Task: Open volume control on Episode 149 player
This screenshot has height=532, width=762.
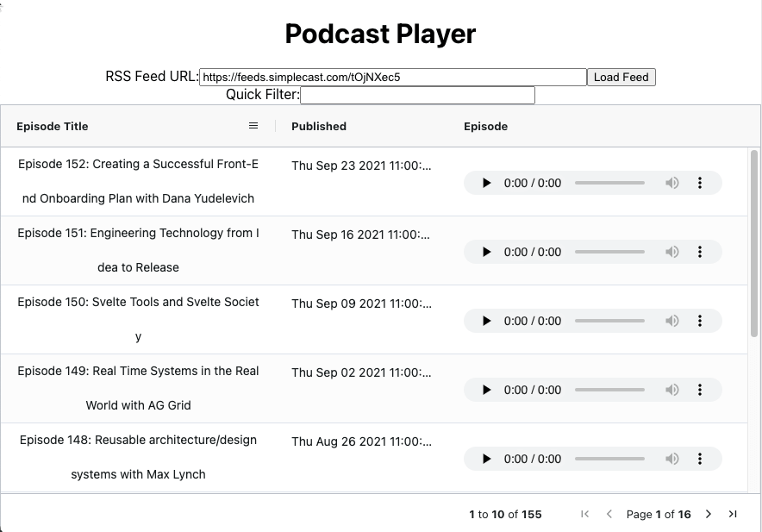Action: tap(672, 390)
